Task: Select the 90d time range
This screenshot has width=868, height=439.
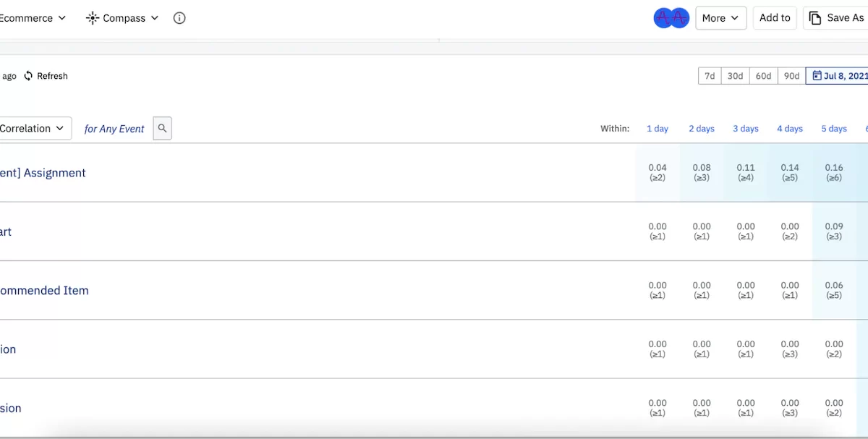Action: [791, 76]
